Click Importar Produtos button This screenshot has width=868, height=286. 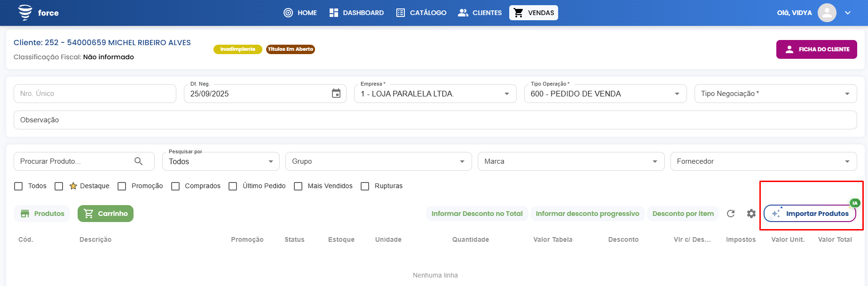click(810, 214)
